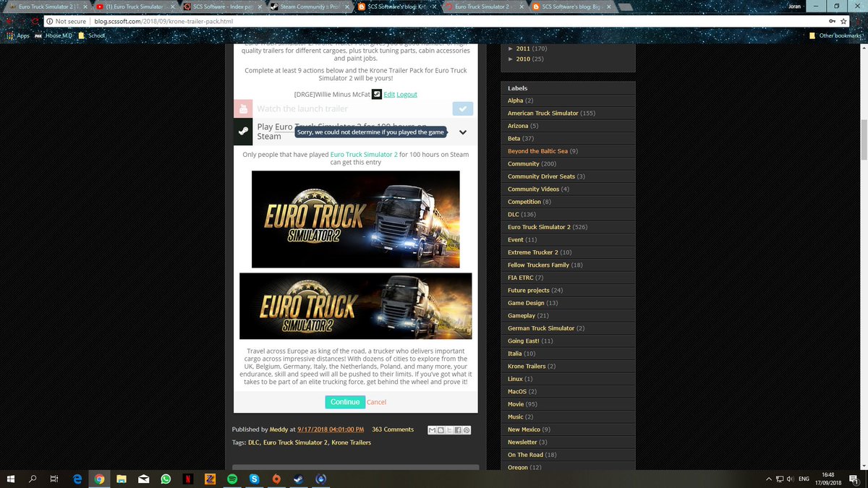Open the German Truck Simulator label
Viewport: 868px width, 488px height.
541,328
